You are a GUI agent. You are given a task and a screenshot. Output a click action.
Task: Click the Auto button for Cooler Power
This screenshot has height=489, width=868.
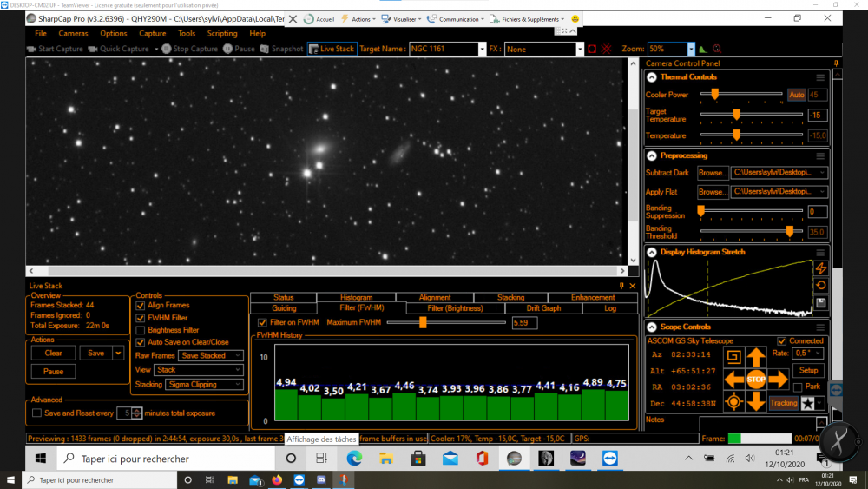[797, 95]
